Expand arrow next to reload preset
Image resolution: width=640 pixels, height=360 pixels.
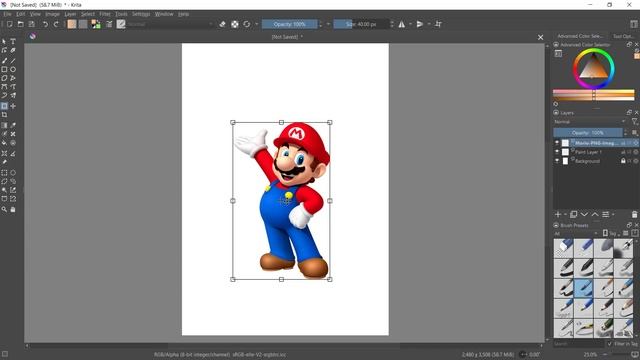256,24
